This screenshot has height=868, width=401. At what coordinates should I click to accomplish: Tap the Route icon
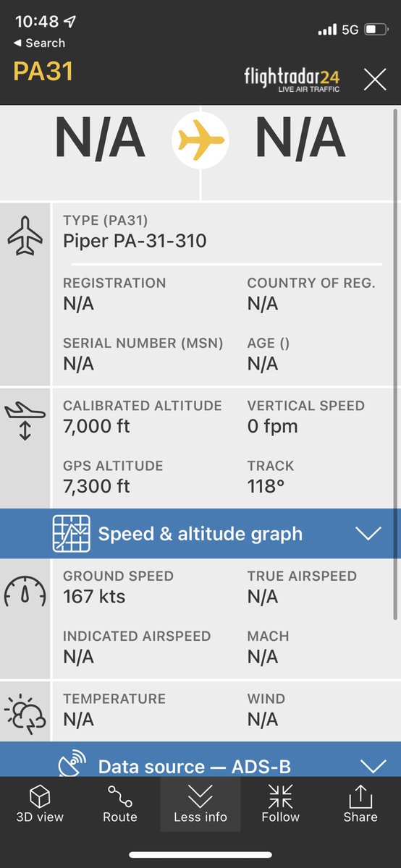[120, 797]
